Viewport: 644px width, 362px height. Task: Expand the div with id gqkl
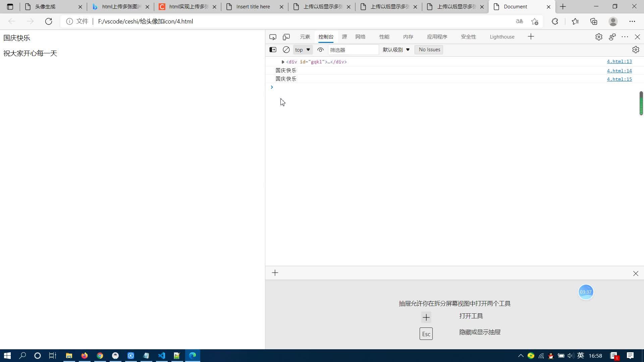[x=283, y=62]
